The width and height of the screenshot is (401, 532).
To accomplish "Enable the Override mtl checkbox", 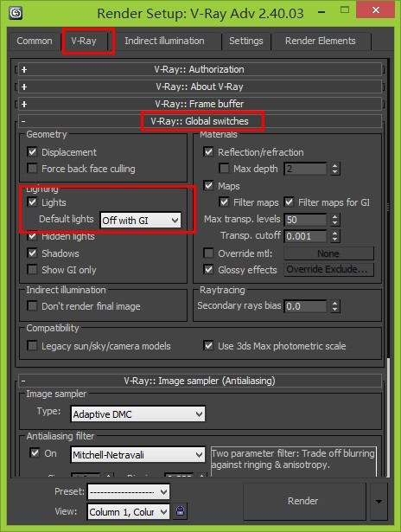I will tap(208, 253).
